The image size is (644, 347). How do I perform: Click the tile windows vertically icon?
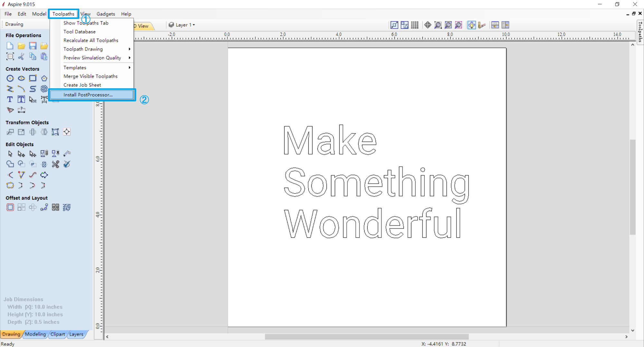pyautogui.click(x=505, y=25)
